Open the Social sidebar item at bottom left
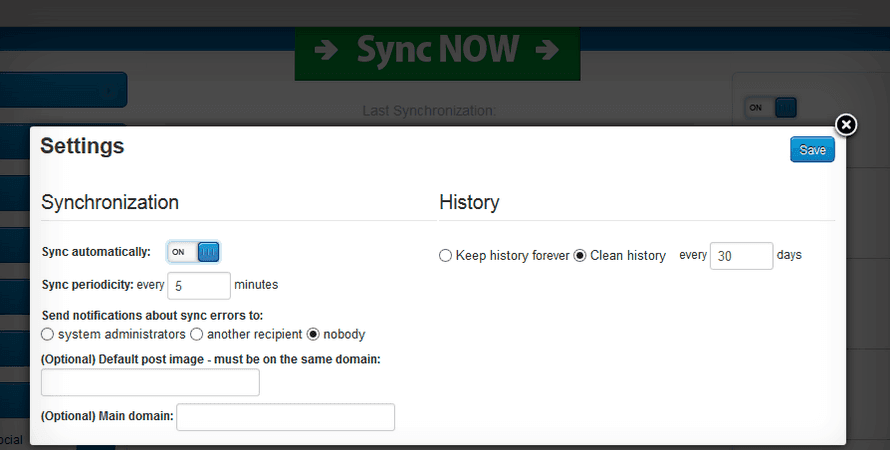Viewport: 890px width, 450px height. (12, 440)
